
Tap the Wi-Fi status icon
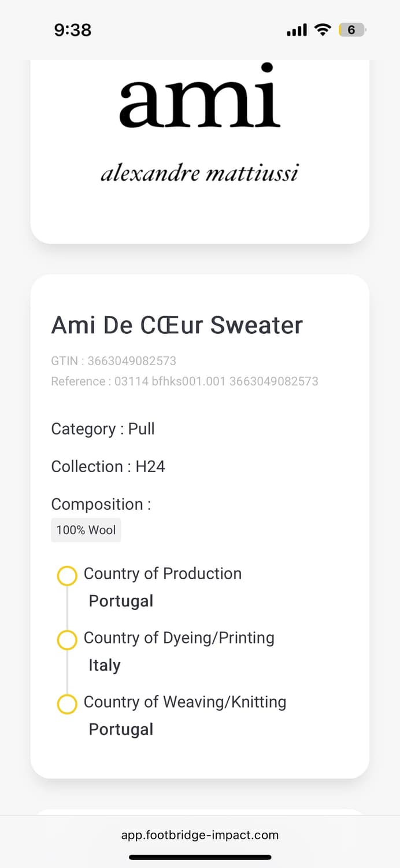(322, 30)
